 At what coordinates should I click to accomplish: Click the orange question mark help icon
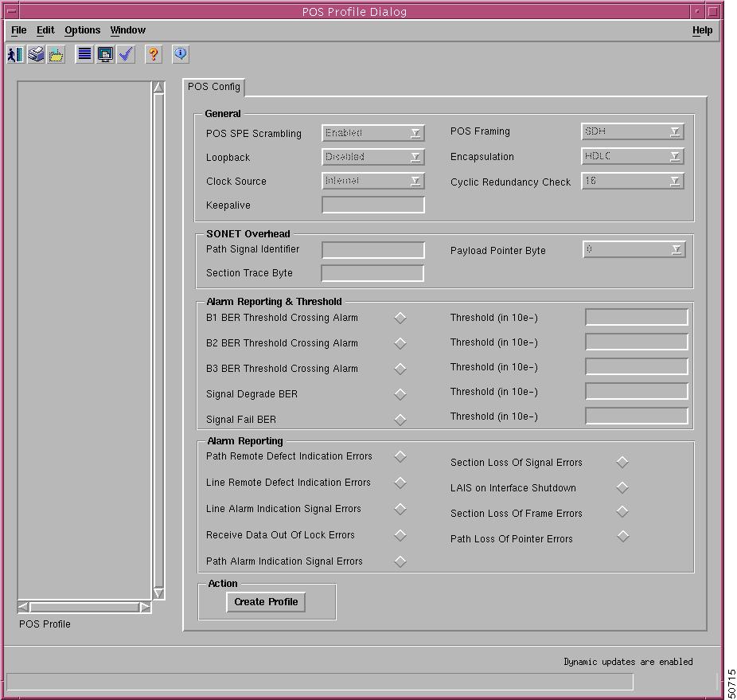coord(154,55)
